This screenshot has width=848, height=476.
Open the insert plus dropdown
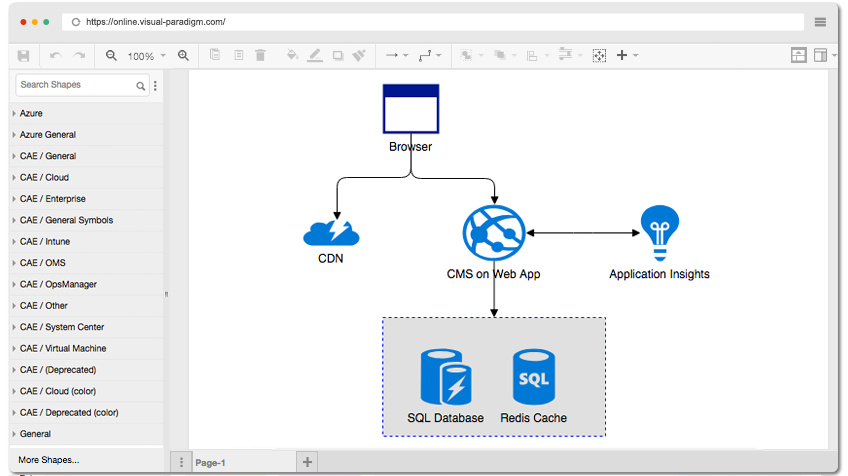627,55
